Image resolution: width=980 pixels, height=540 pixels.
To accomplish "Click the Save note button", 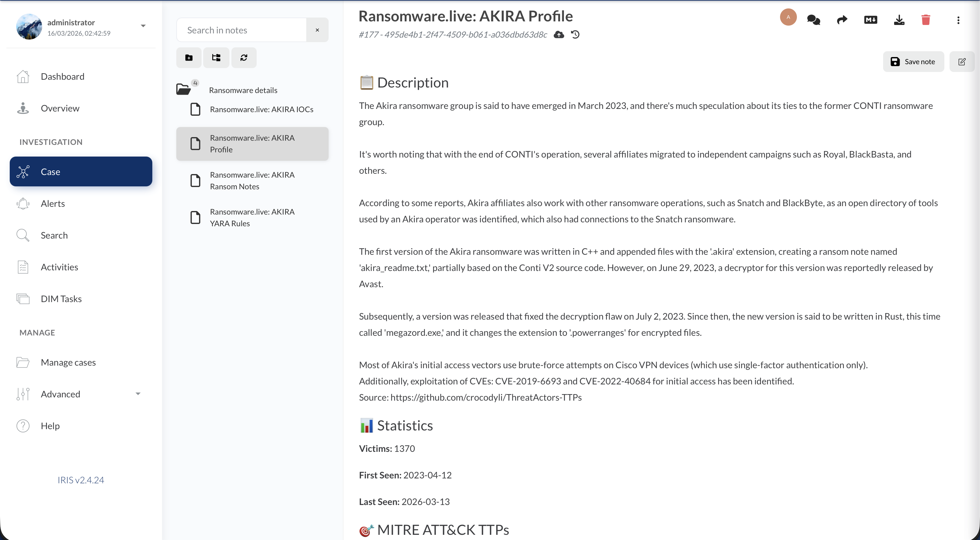I will coord(914,61).
